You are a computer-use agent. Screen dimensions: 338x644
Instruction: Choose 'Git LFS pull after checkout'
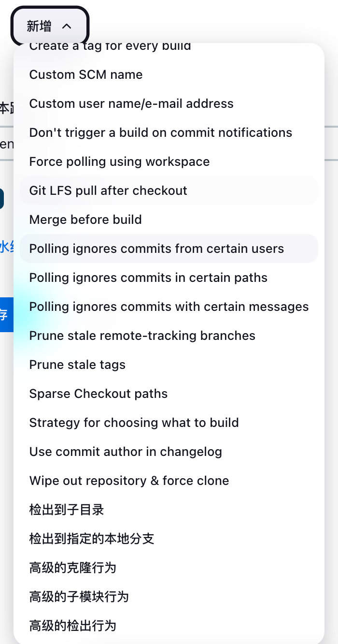pyautogui.click(x=108, y=190)
